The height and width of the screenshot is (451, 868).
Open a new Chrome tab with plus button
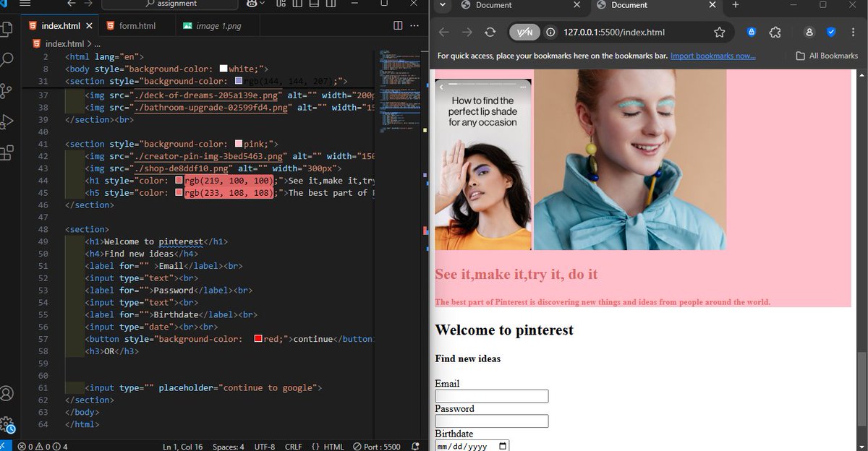click(736, 5)
